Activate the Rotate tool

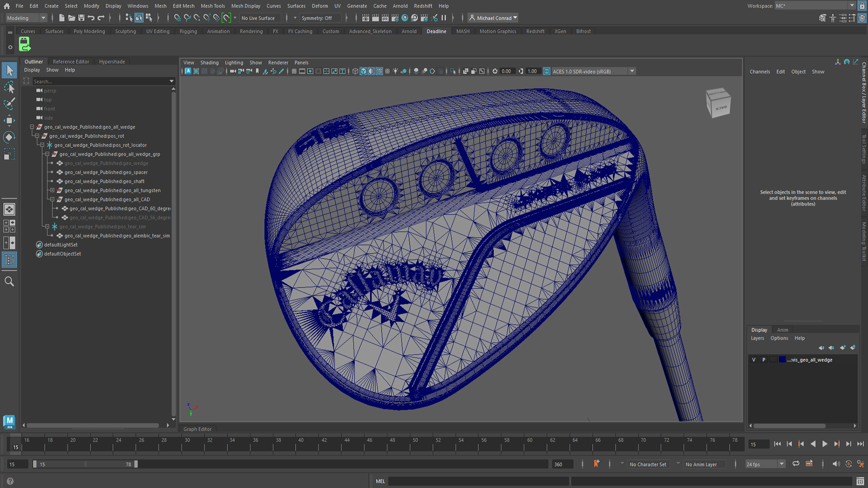point(9,137)
